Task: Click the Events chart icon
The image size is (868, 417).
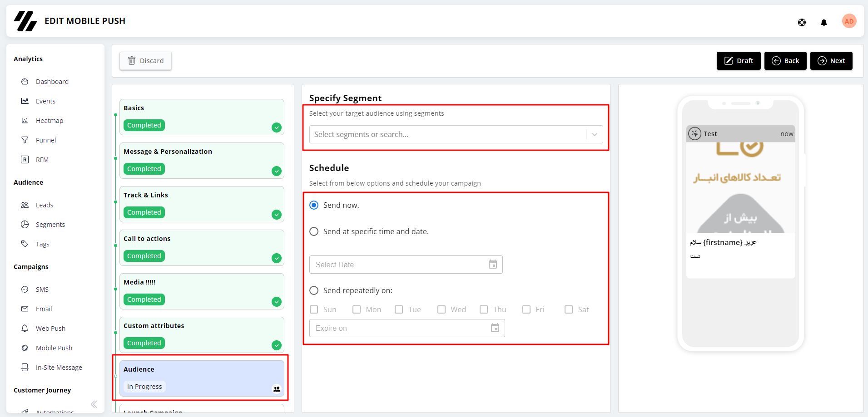Action: click(x=25, y=101)
